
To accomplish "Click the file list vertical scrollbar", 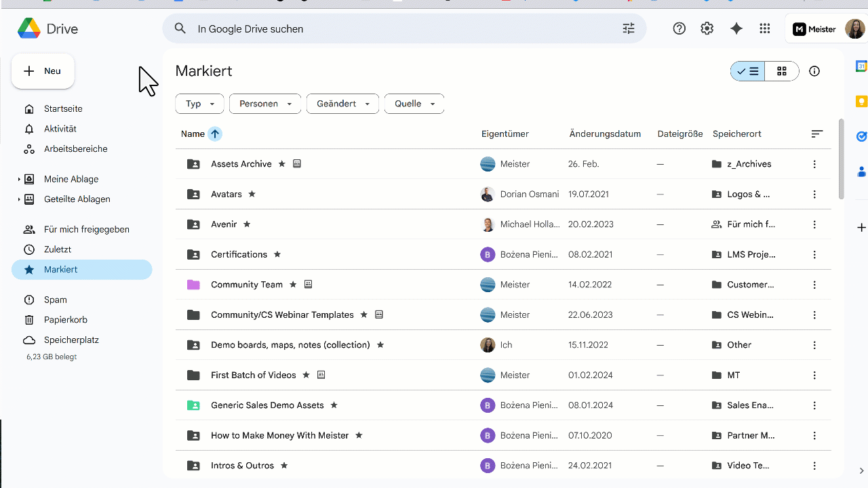I will pyautogui.click(x=842, y=159).
